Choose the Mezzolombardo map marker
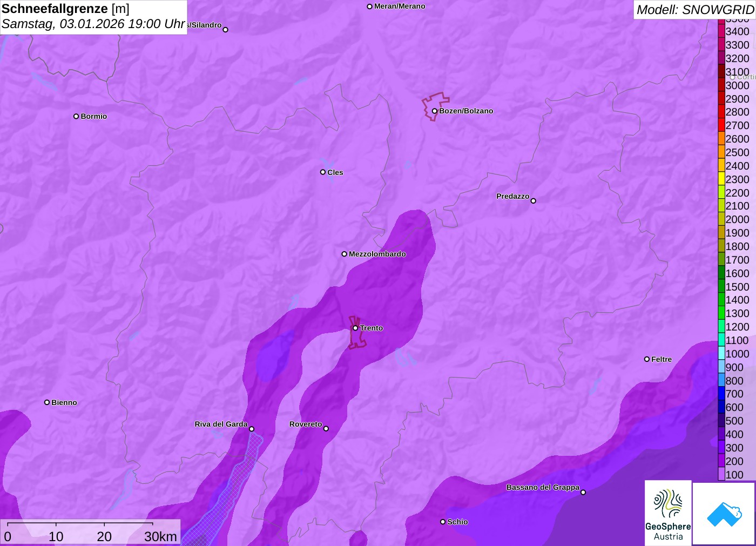756x546 pixels. [344, 254]
